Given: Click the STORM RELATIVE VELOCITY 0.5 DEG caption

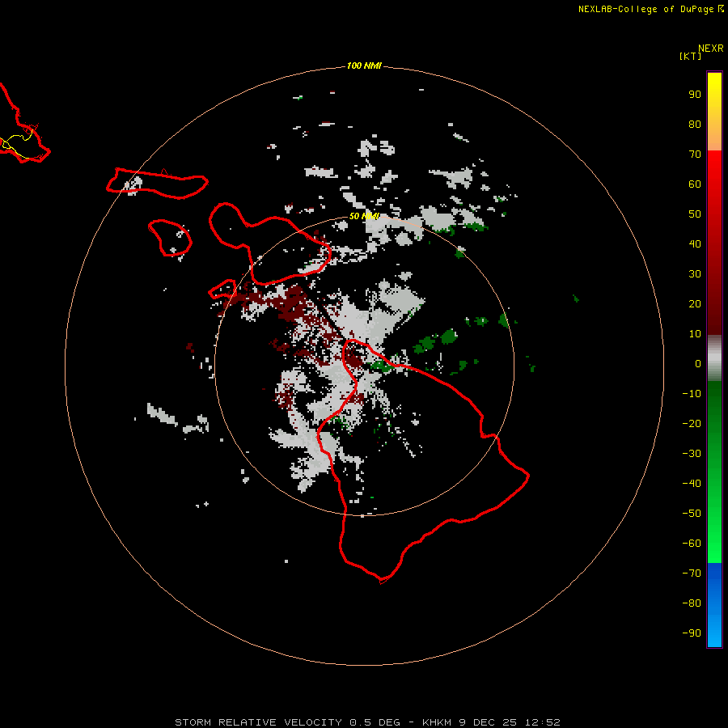Looking at the screenshot, I should click(x=287, y=722).
